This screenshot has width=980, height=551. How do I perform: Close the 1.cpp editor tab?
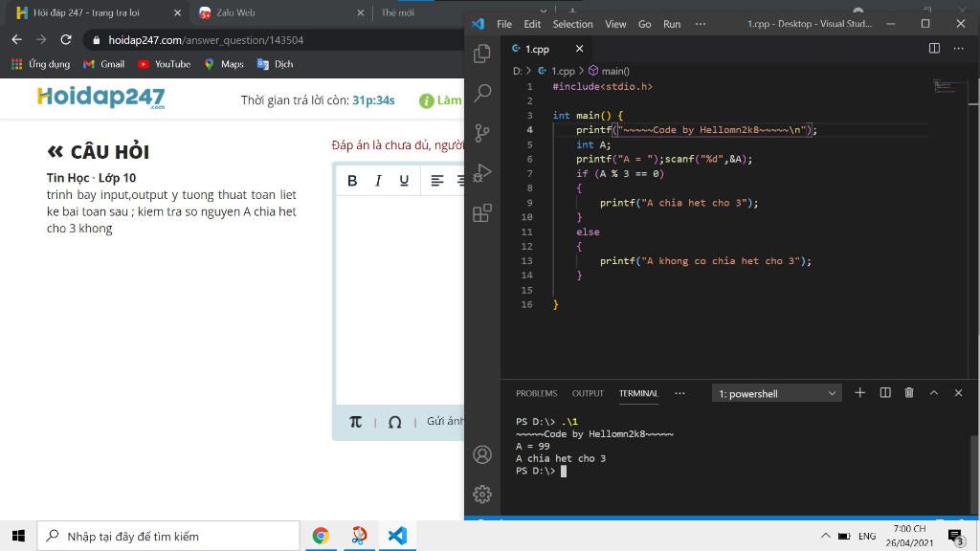click(x=579, y=49)
